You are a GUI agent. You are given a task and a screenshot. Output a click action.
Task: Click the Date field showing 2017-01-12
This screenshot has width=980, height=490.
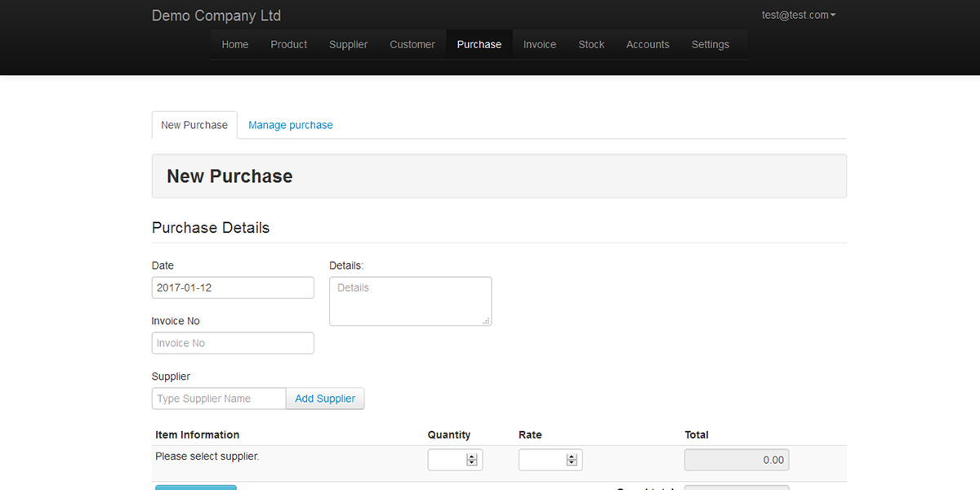pos(232,287)
